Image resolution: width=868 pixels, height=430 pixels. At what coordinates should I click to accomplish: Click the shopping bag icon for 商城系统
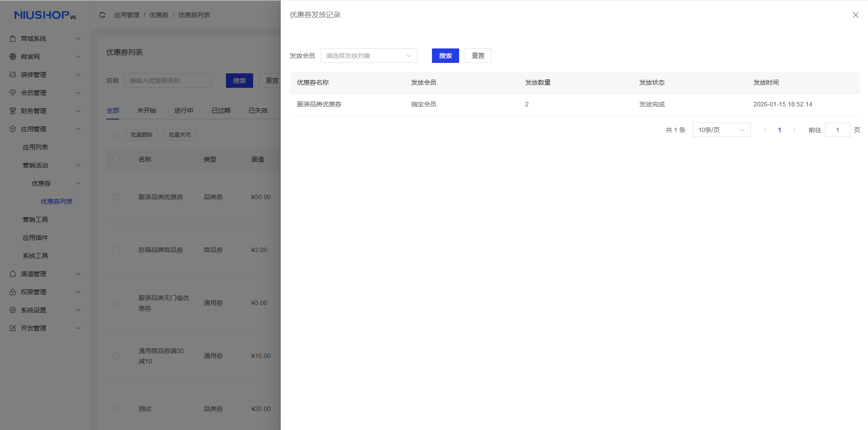coord(13,38)
